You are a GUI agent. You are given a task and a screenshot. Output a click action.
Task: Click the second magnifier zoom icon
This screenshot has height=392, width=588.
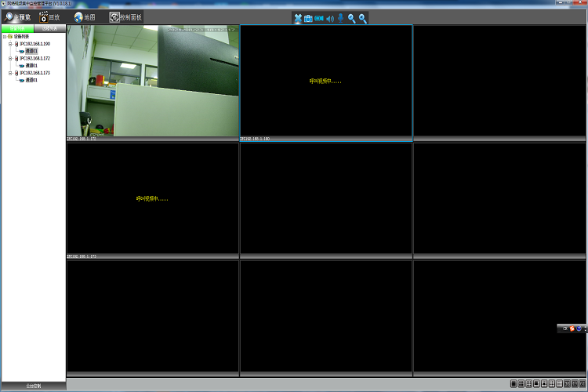coord(362,18)
